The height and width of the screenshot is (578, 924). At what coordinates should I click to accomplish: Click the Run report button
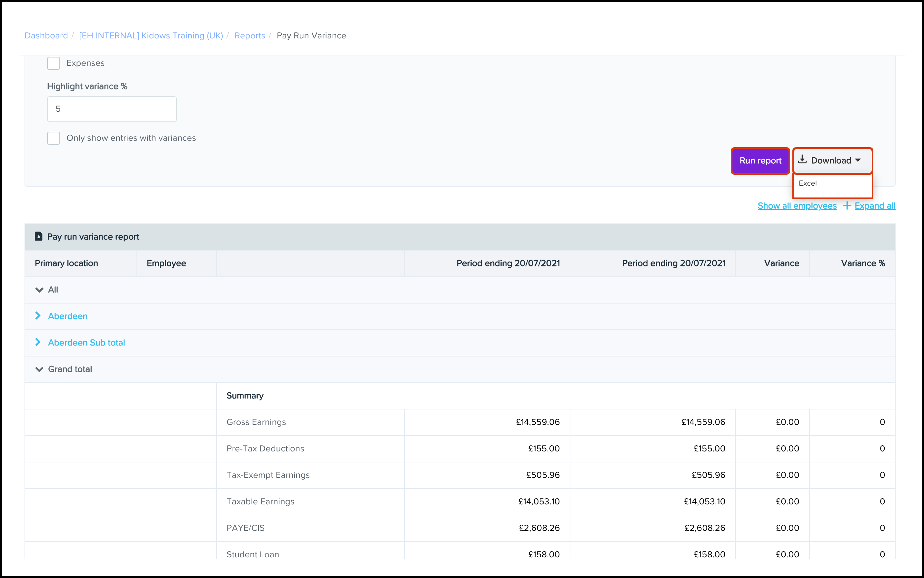[x=760, y=160]
